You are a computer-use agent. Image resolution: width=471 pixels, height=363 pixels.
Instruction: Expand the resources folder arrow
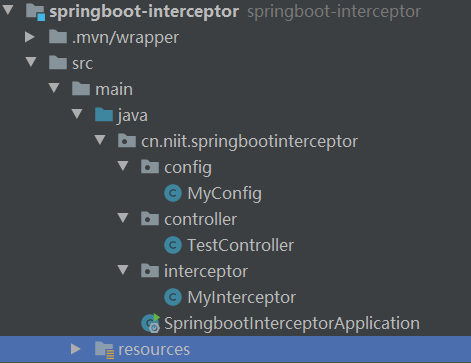(76, 349)
